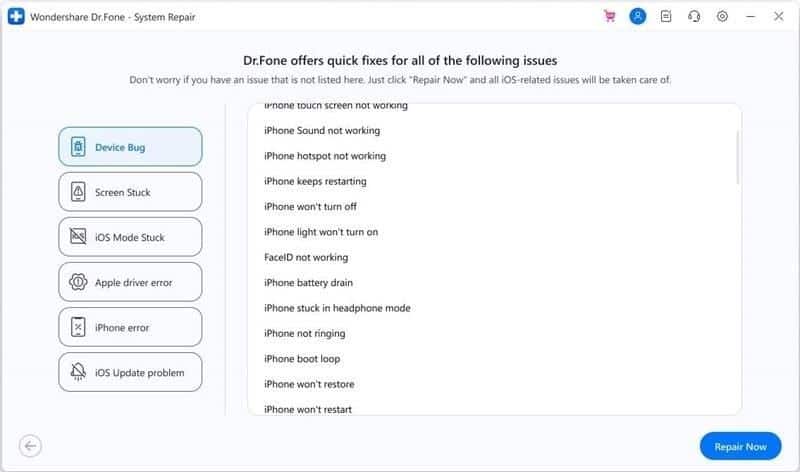
Task: Click the Dr.Fone logo in title bar
Action: (x=16, y=17)
